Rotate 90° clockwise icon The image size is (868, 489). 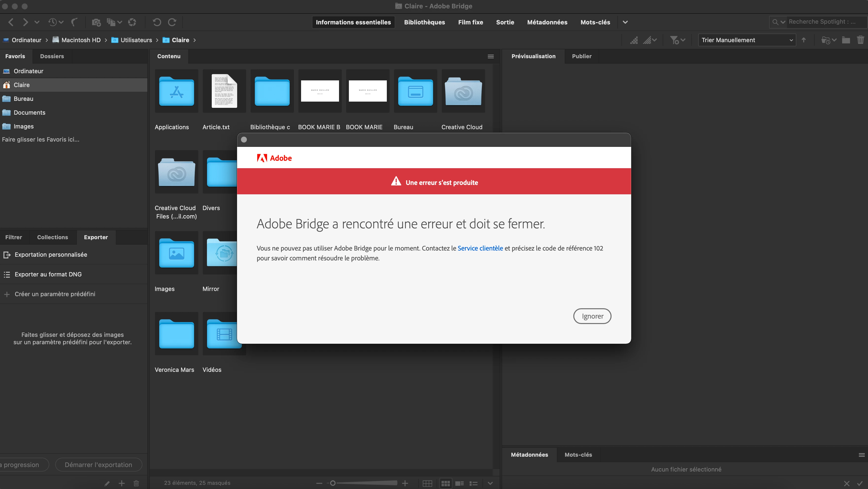click(172, 22)
